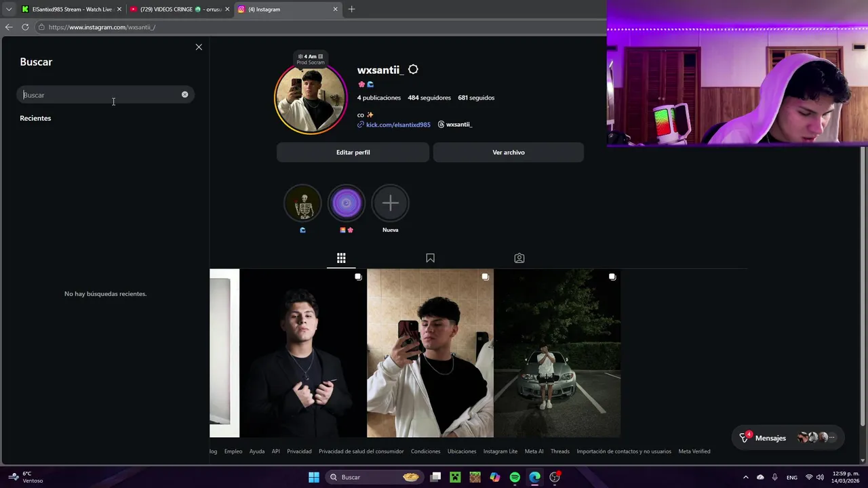Open Mensajes floating messages panel
The height and width of the screenshot is (488, 868).
pyautogui.click(x=788, y=438)
